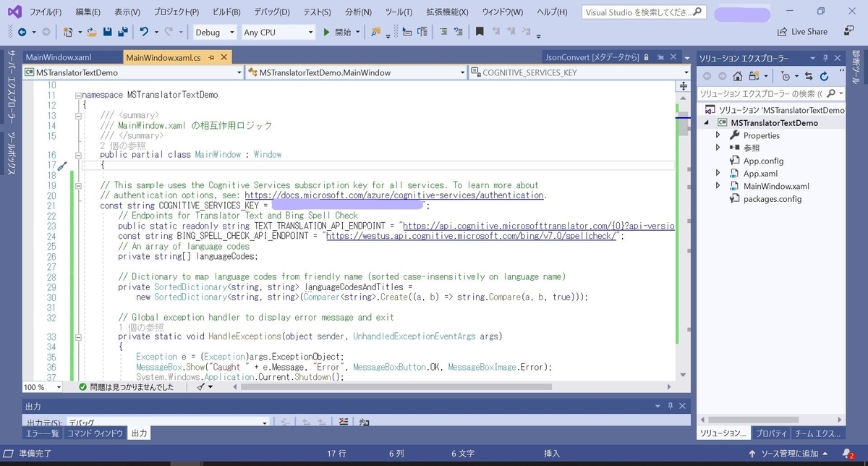This screenshot has height=466, width=868.
Task: Open the MSTranslatorTextDemo.MainWindow type dropdown
Action: 357,72
